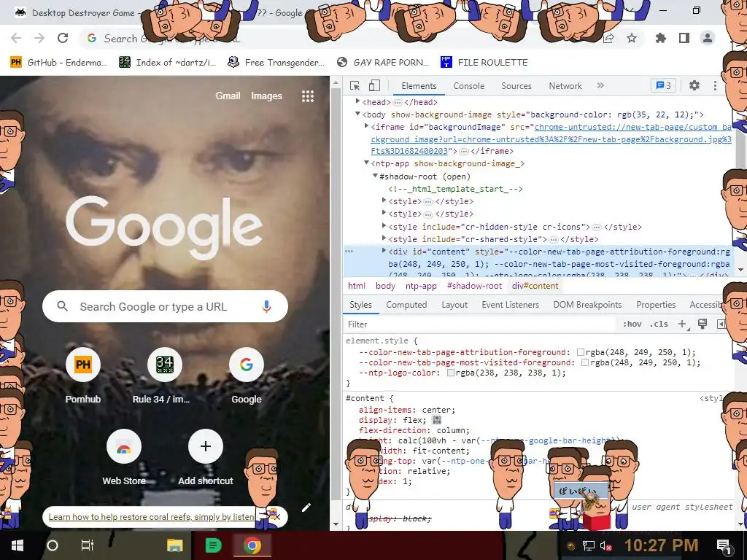This screenshot has width=747, height=560.
Task: Open the Computed styles tab
Action: click(x=406, y=305)
